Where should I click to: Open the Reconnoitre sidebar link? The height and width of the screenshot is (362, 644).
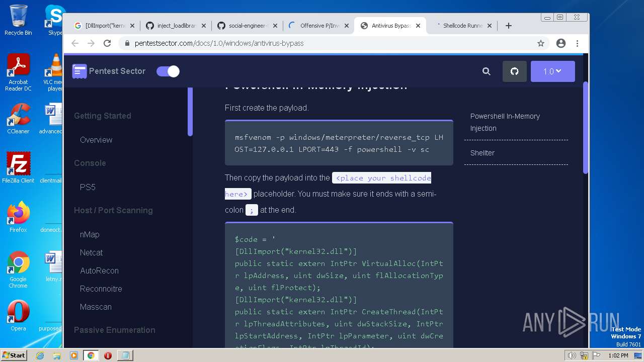[x=101, y=289]
